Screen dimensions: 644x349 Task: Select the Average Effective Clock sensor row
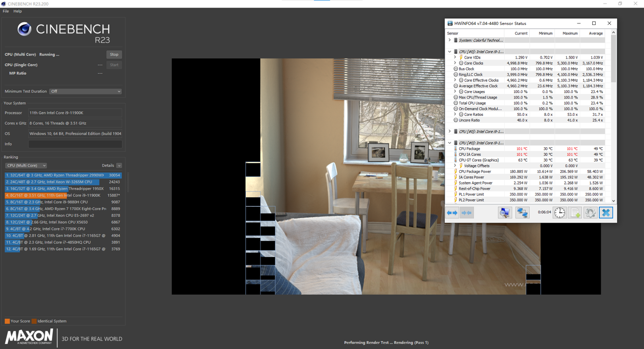pyautogui.click(x=525, y=86)
